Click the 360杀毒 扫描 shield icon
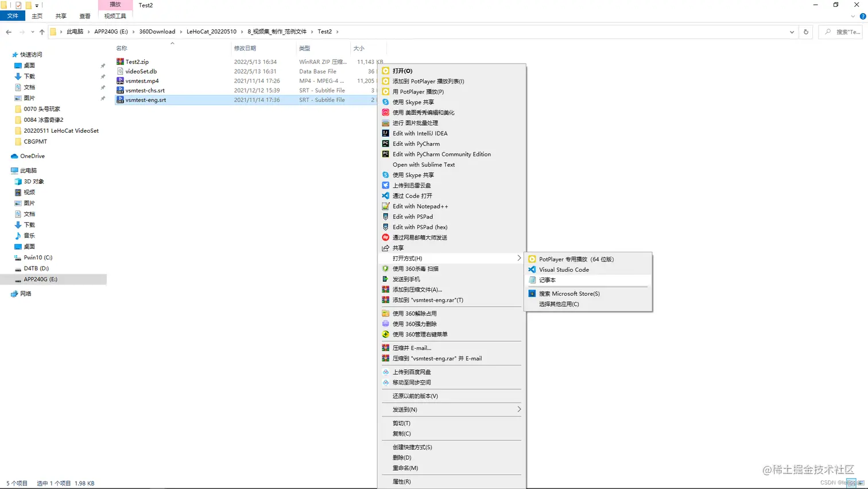This screenshot has height=489, width=868. [x=386, y=268]
